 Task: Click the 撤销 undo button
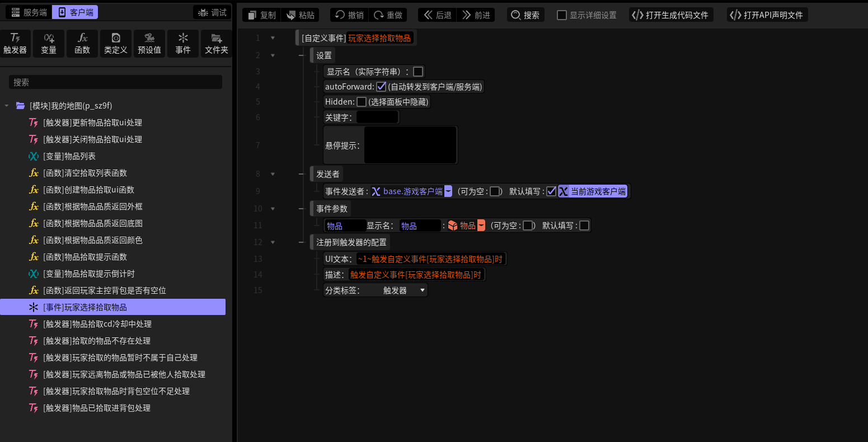[349, 15]
